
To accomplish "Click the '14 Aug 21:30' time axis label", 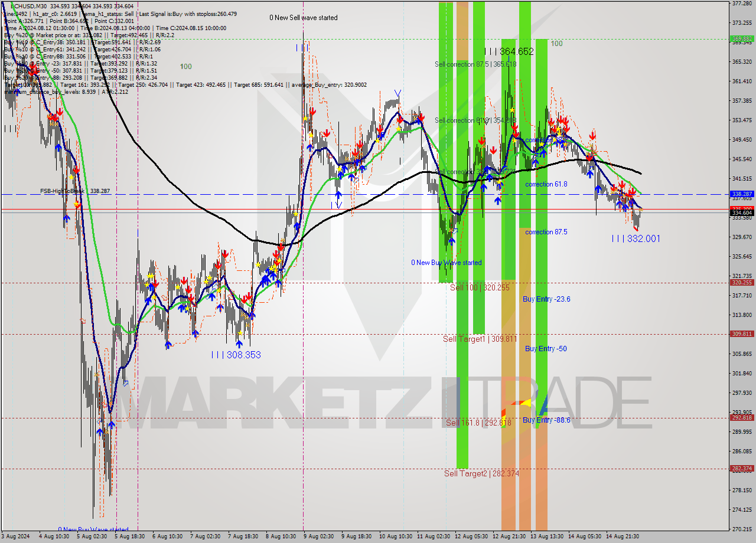I will click(x=623, y=537).
